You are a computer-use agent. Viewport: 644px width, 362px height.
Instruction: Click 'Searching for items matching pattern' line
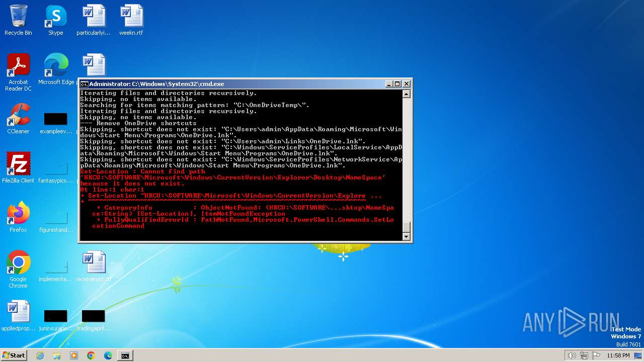click(195, 105)
